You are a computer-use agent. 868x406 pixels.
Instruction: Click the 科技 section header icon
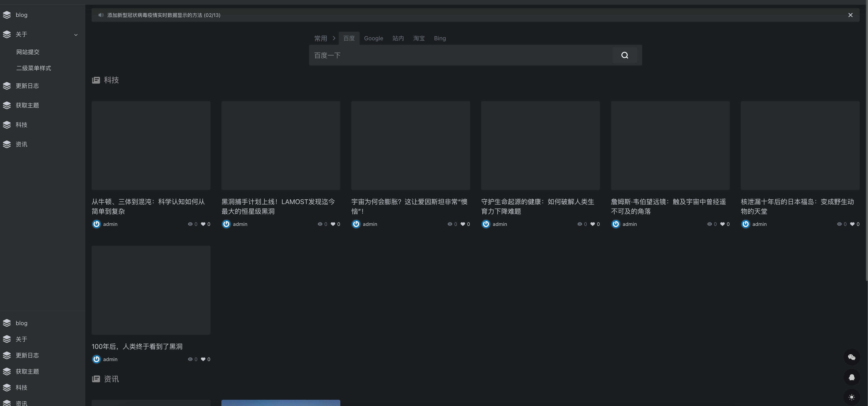(x=96, y=80)
